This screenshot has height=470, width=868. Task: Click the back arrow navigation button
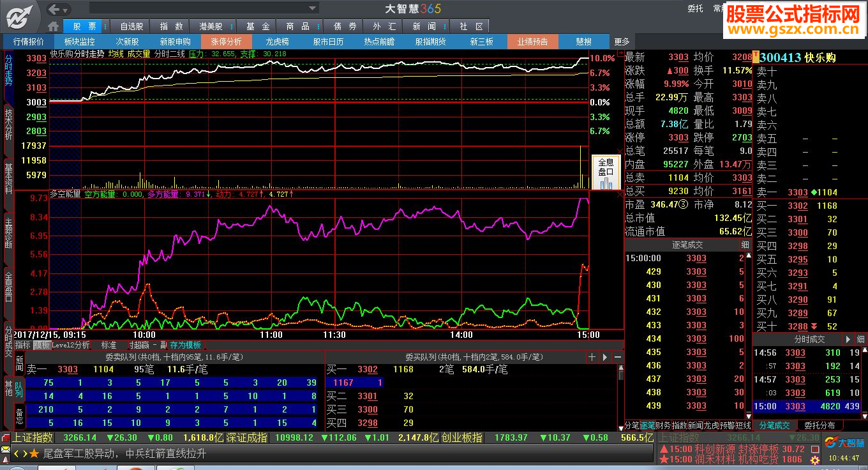54,9
